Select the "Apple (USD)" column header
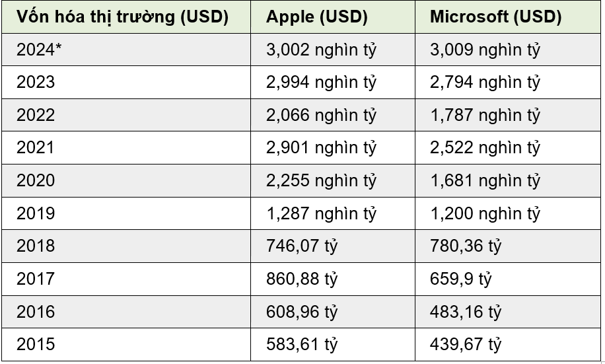The height and width of the screenshot is (364, 605). [316, 17]
